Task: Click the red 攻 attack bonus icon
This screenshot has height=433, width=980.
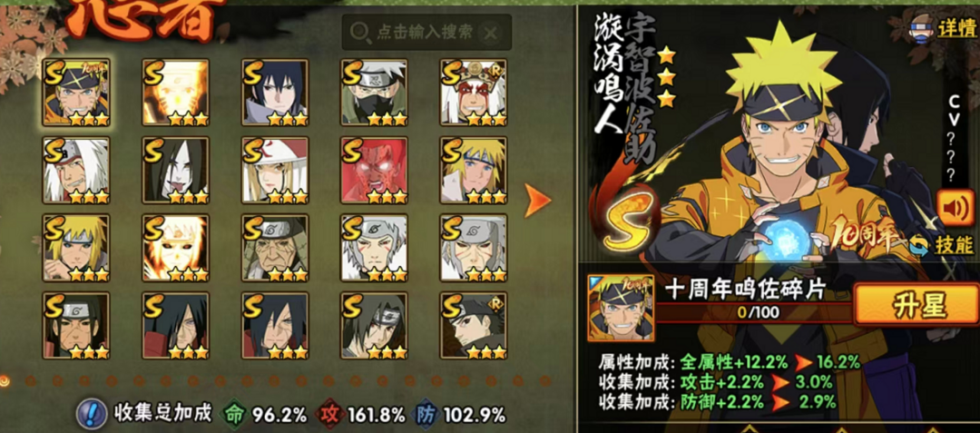Action: (x=331, y=414)
